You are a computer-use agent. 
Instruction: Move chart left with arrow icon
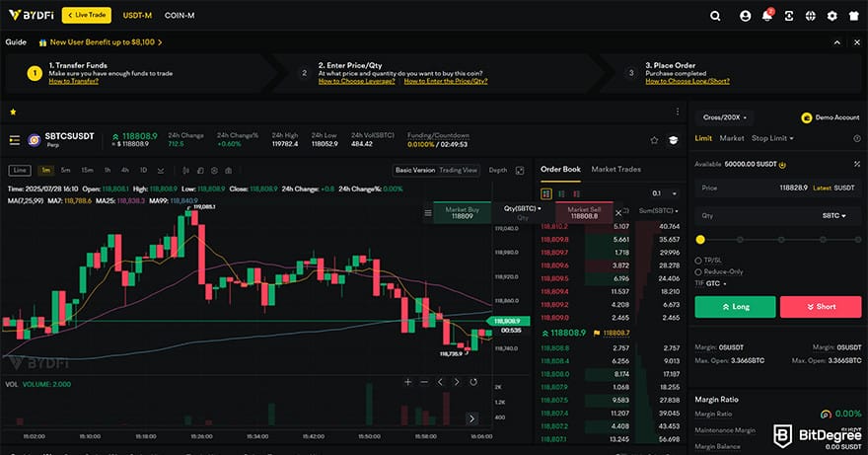[440, 382]
